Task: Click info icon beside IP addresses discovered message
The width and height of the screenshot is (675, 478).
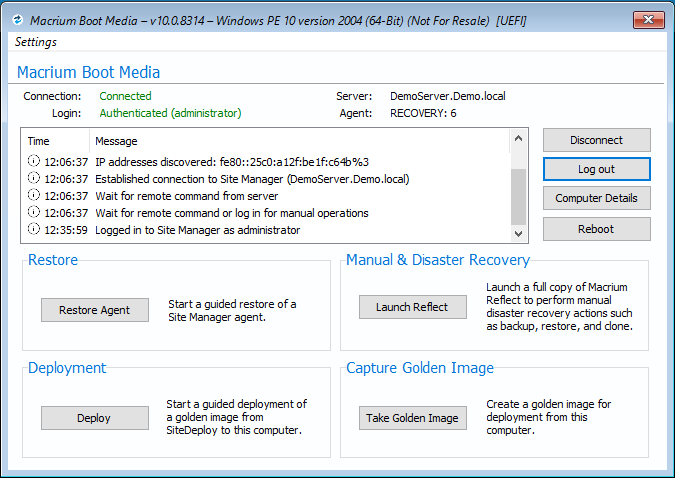Action: click(34, 161)
